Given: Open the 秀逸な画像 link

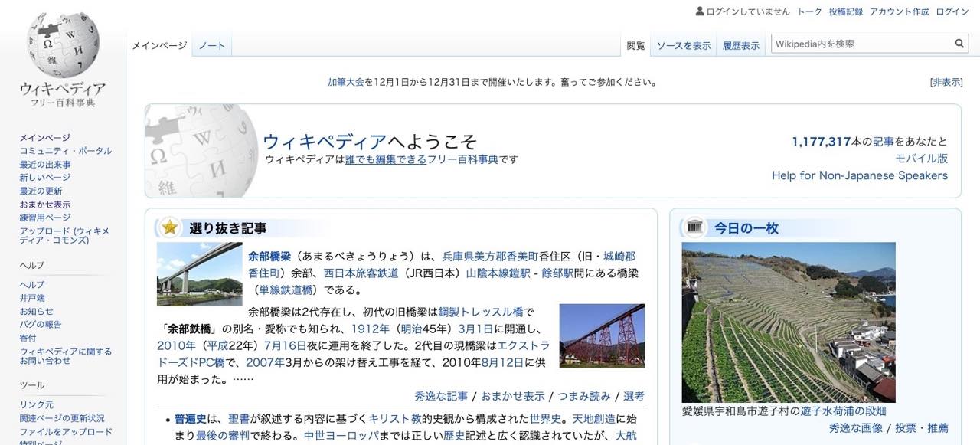Looking at the screenshot, I should (x=856, y=428).
